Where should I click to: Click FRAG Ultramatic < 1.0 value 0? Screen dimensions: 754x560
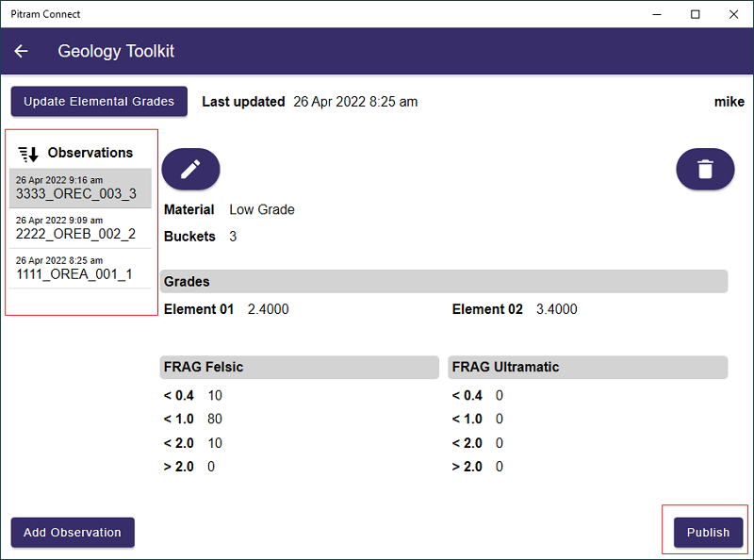(x=500, y=419)
